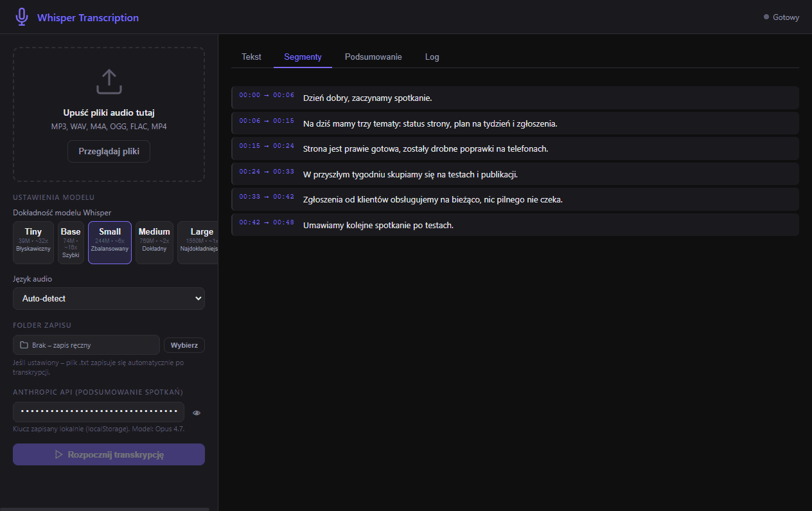Viewport: 812px width, 511px height.
Task: Click the Wybierz folder button
Action: [184, 345]
